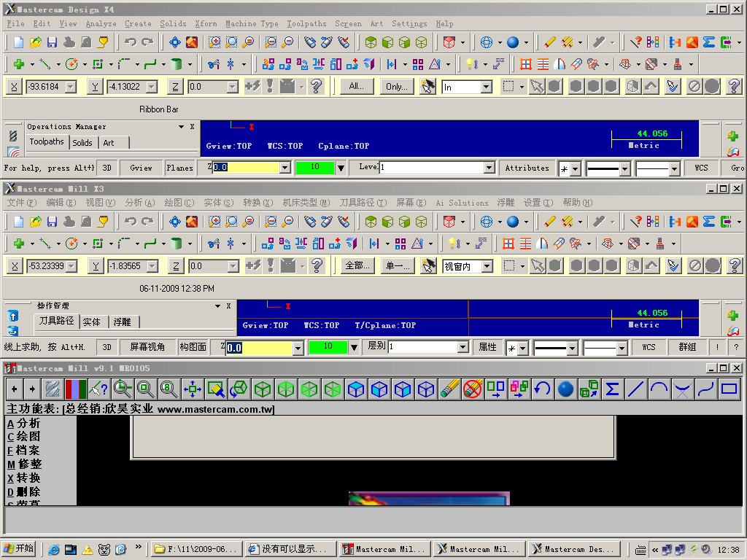Open 层别 level dropdown in Mill X3
747x560 pixels.
(462, 346)
